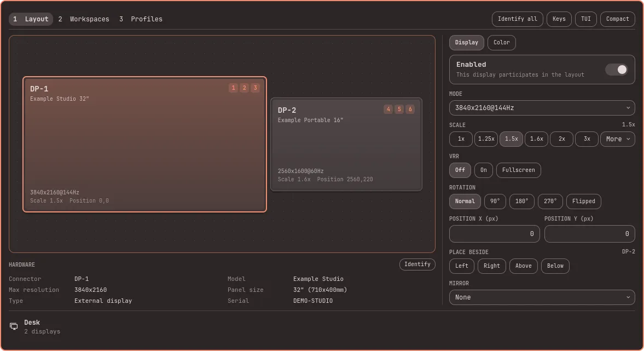
Task: Set rotation to Normal
Action: click(465, 202)
